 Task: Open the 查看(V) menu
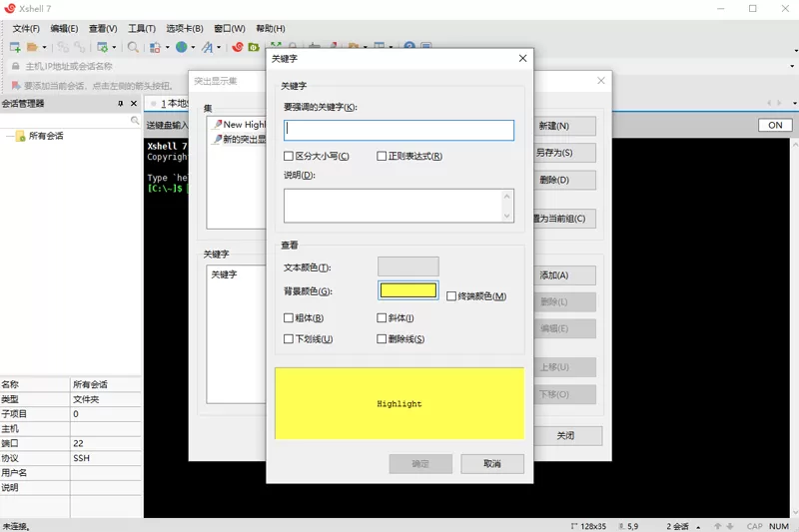[103, 29]
